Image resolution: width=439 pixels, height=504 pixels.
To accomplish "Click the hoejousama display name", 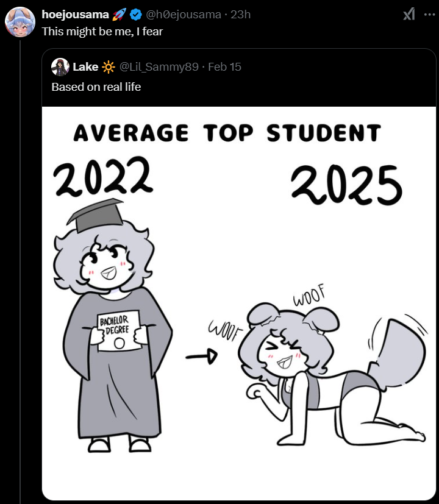I will pyautogui.click(x=75, y=14).
